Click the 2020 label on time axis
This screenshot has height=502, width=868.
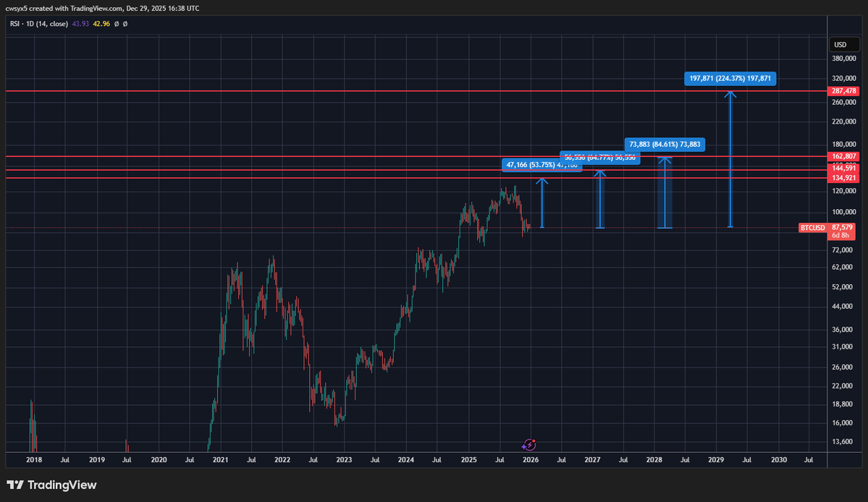click(x=159, y=459)
